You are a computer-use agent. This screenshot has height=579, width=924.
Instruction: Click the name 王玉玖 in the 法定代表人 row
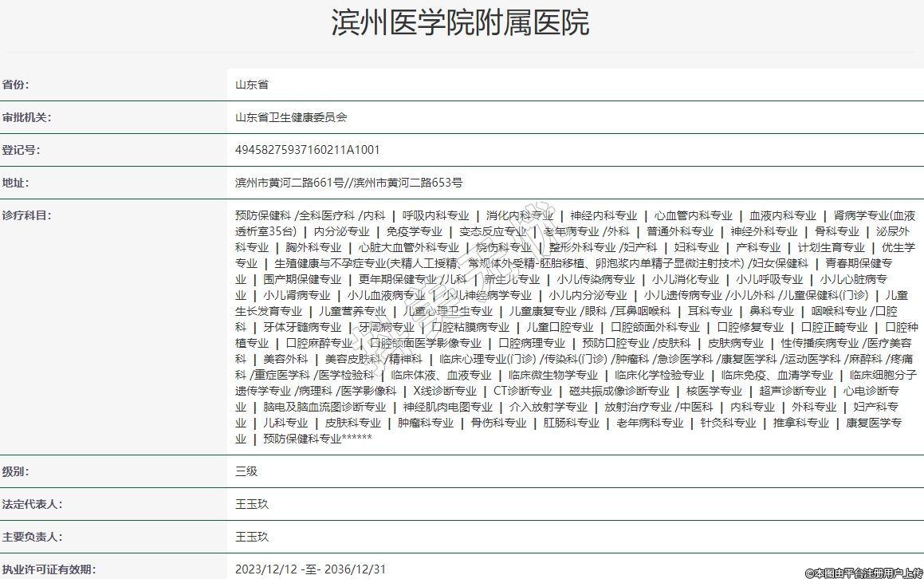252,504
